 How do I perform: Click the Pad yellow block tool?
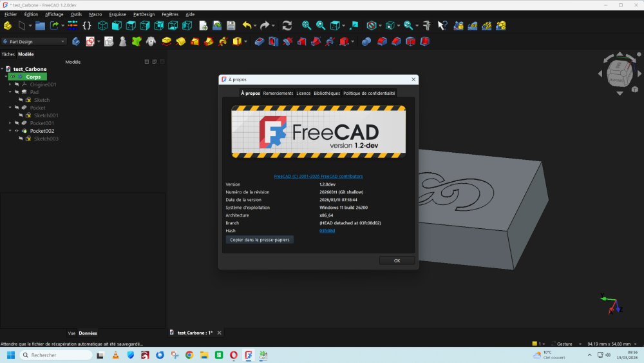click(166, 41)
